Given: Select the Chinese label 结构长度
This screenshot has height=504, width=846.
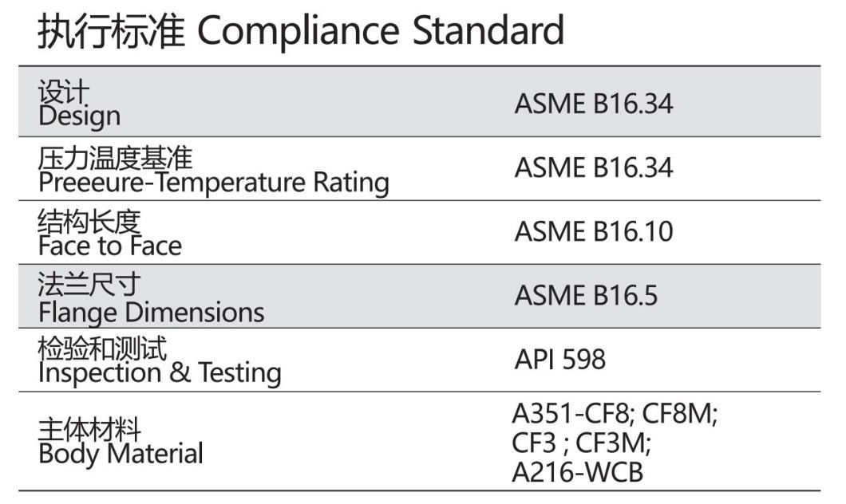Looking at the screenshot, I should pos(89,222).
